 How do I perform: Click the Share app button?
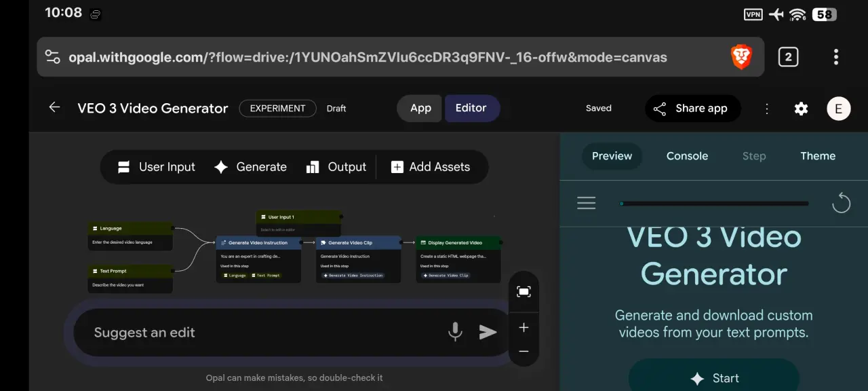tap(692, 109)
